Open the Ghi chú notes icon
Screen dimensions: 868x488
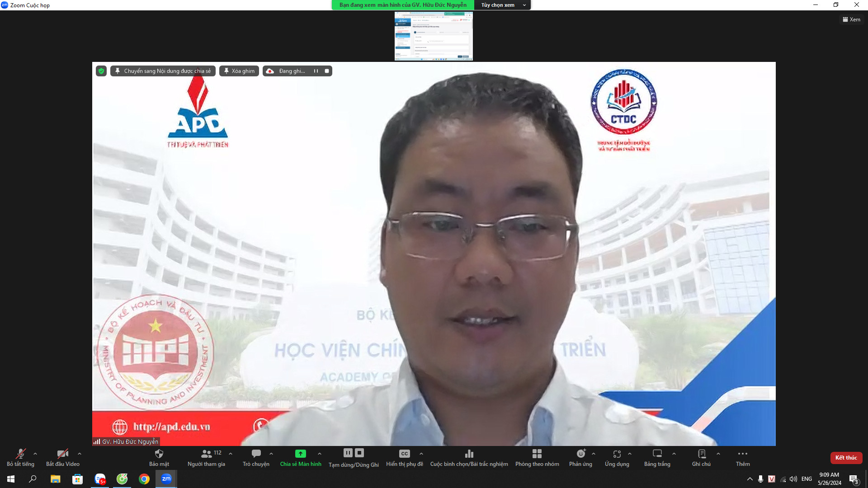701,454
